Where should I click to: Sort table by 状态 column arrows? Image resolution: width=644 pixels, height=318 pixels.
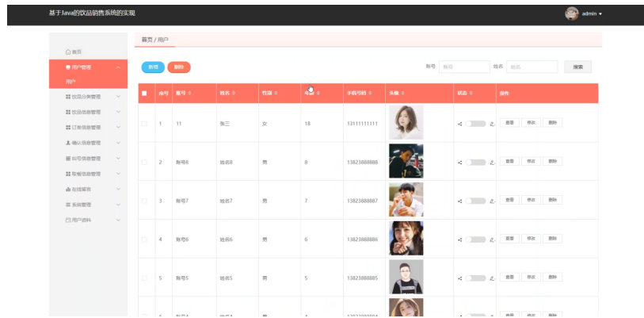click(x=471, y=94)
